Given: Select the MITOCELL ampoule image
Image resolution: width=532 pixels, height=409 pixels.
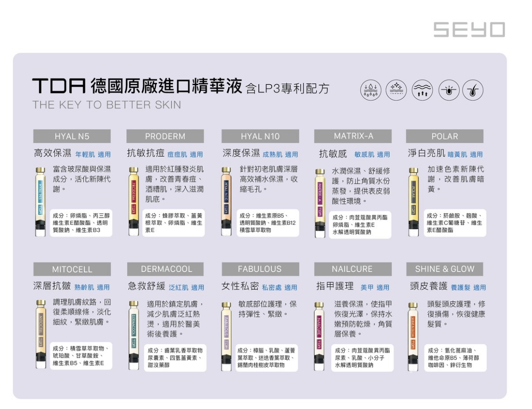Looking at the screenshot, I should coord(41,334).
